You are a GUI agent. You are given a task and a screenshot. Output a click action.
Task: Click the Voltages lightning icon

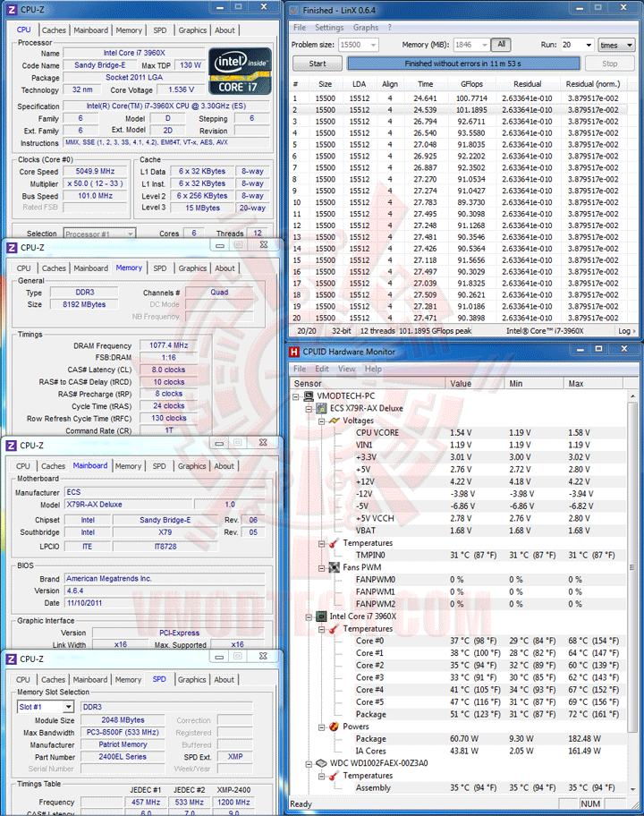(x=334, y=421)
